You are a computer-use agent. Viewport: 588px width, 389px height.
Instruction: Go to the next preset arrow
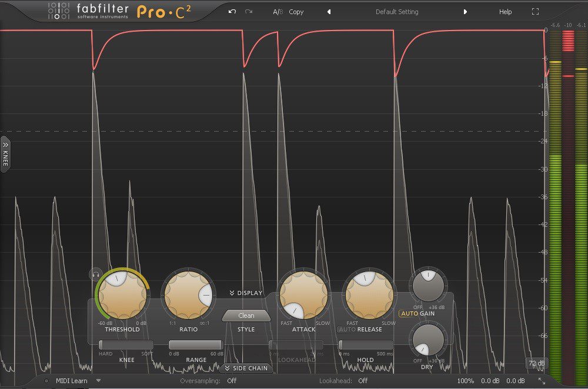(x=465, y=12)
